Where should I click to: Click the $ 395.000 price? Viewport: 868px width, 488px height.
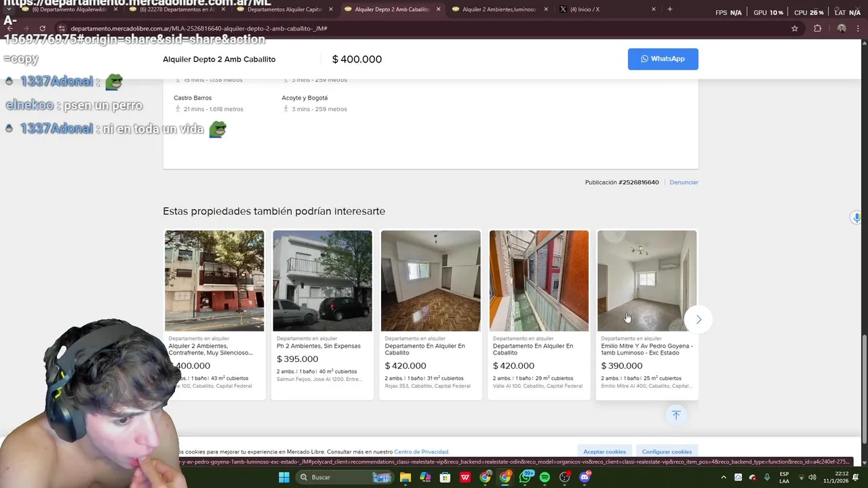297,359
